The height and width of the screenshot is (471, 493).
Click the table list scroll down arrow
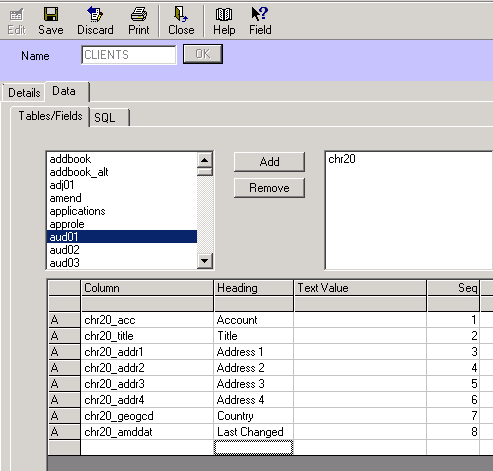pos(205,260)
